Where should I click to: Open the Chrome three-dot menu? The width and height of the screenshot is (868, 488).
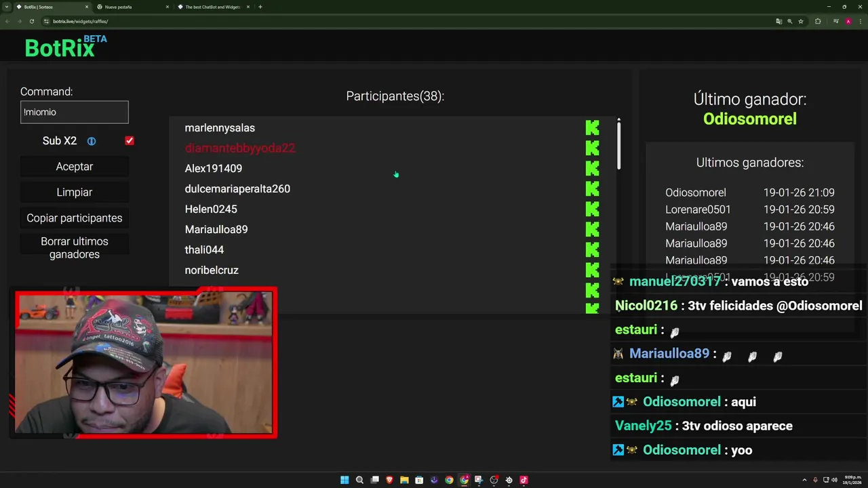coord(859,21)
